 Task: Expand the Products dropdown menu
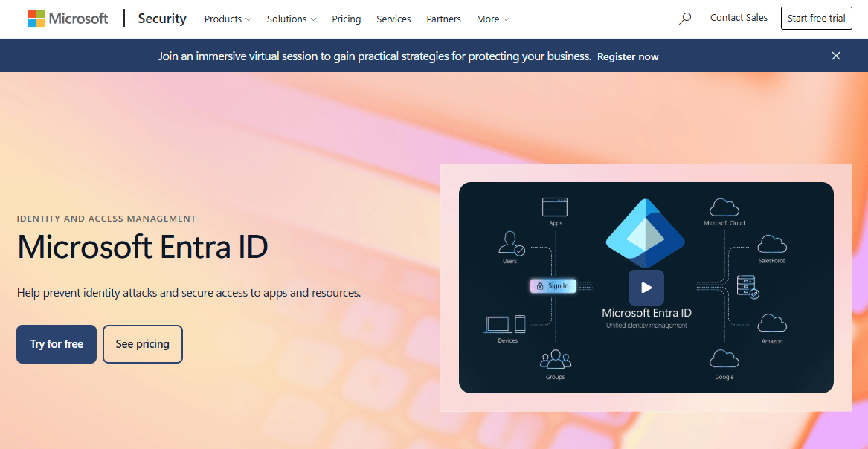[x=228, y=19]
